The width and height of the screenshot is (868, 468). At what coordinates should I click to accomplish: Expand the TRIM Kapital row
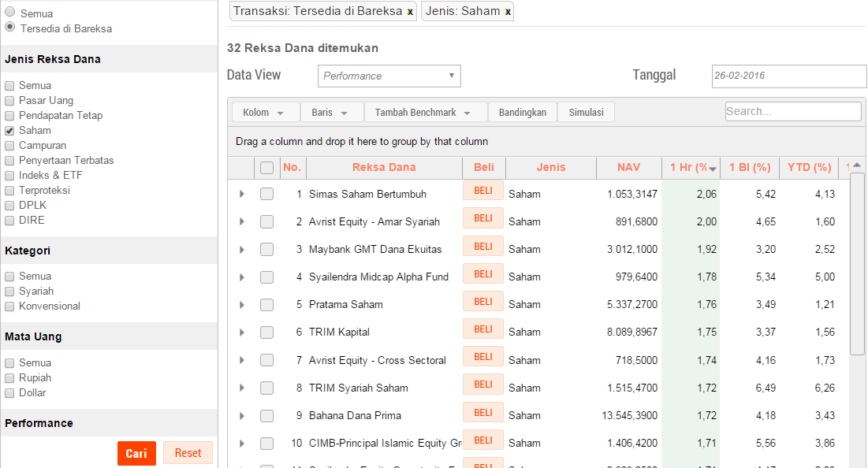tap(242, 332)
